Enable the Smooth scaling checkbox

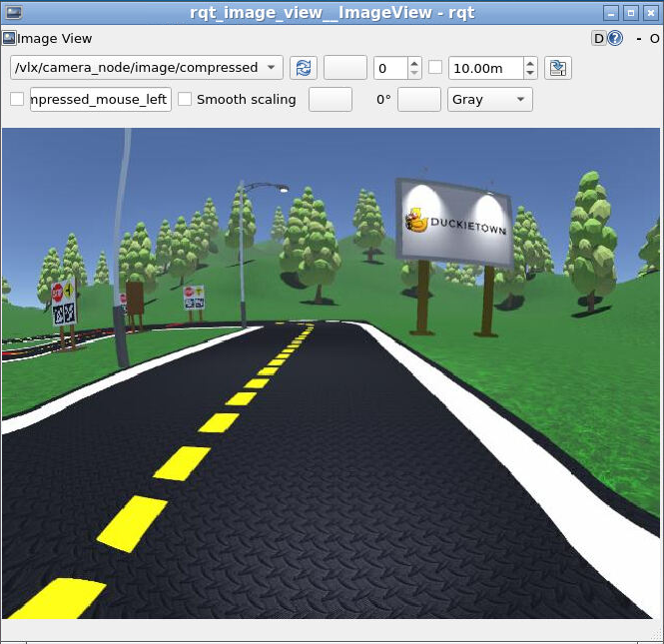(x=185, y=100)
